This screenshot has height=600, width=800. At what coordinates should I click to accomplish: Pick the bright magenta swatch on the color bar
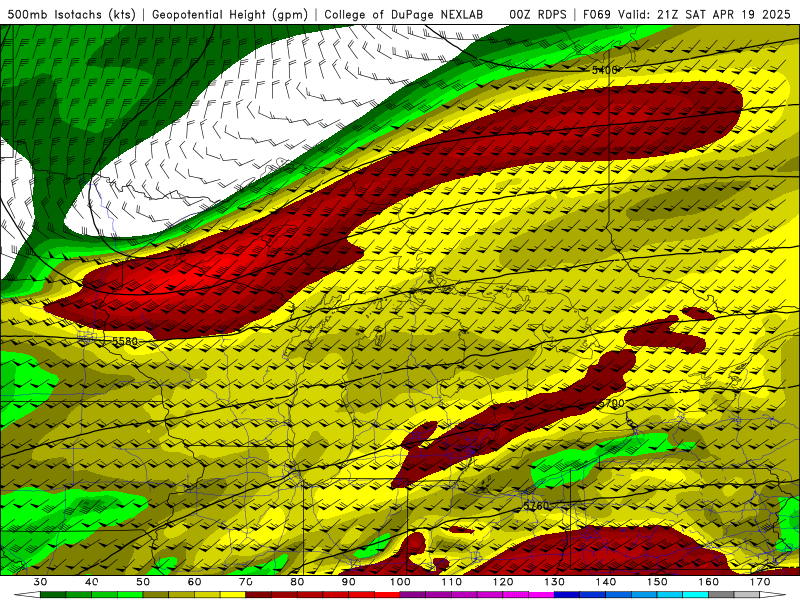point(541,595)
